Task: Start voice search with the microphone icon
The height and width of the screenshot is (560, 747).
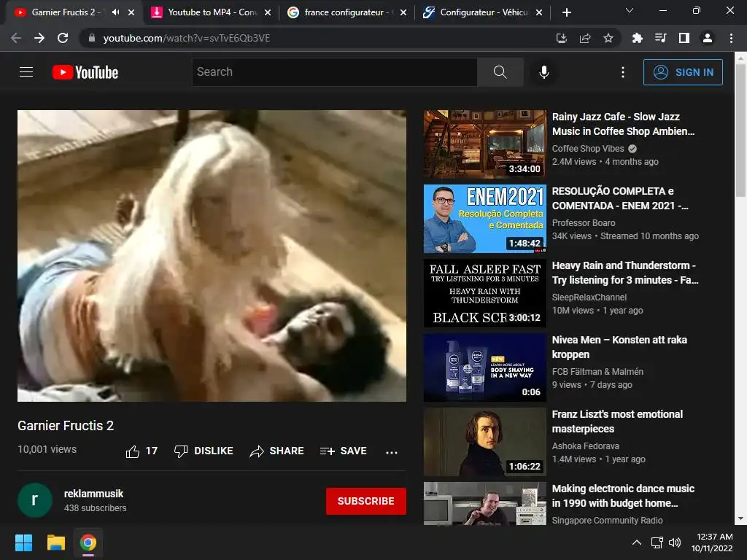Action: (543, 72)
